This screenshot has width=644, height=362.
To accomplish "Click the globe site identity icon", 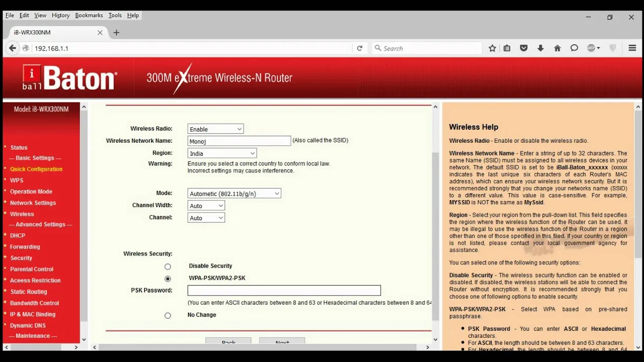I will 25,48.
